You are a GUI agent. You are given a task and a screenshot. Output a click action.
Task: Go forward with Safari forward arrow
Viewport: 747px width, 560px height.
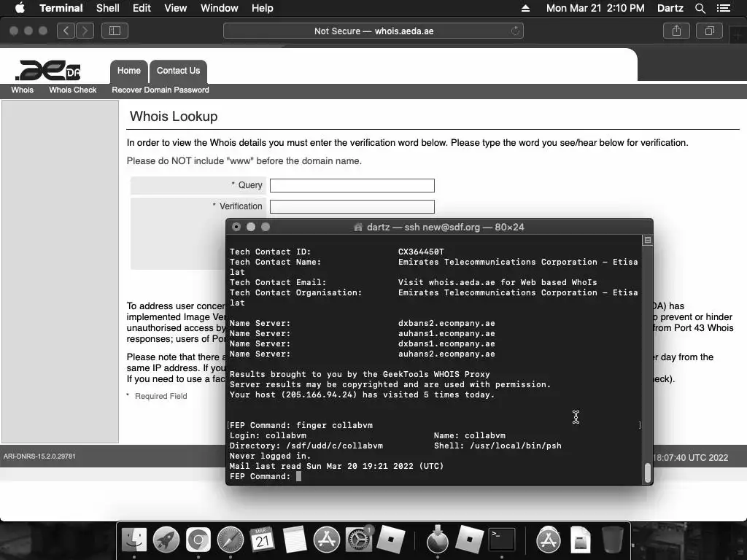click(x=85, y=31)
